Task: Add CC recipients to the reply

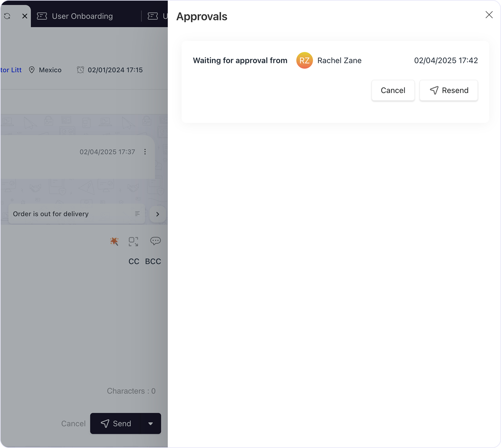Action: (134, 261)
